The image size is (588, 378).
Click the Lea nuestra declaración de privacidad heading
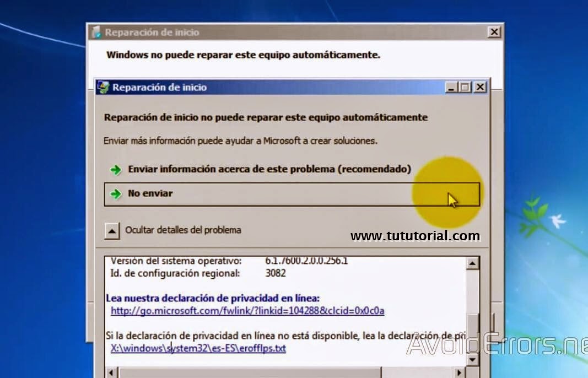point(213,298)
